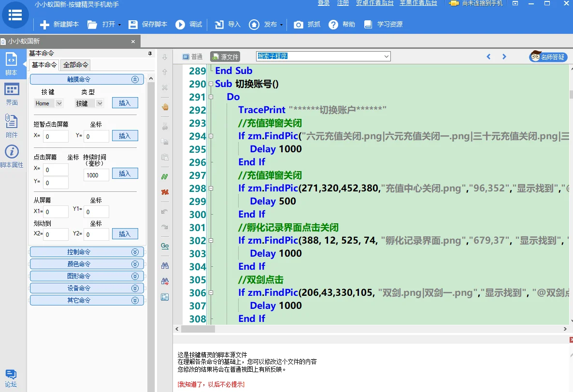Click the Save Script (保存脚本) disk icon

click(133, 25)
